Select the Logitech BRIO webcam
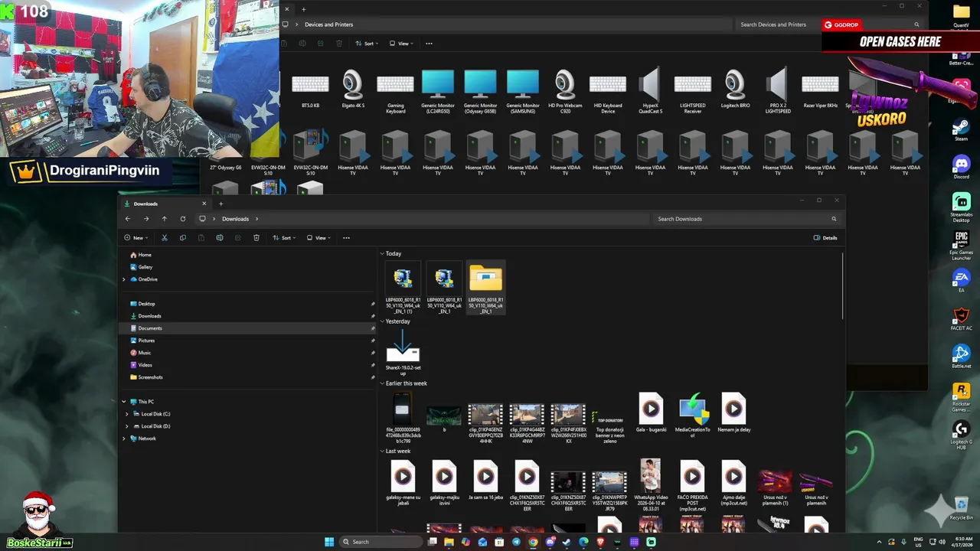 (735, 90)
